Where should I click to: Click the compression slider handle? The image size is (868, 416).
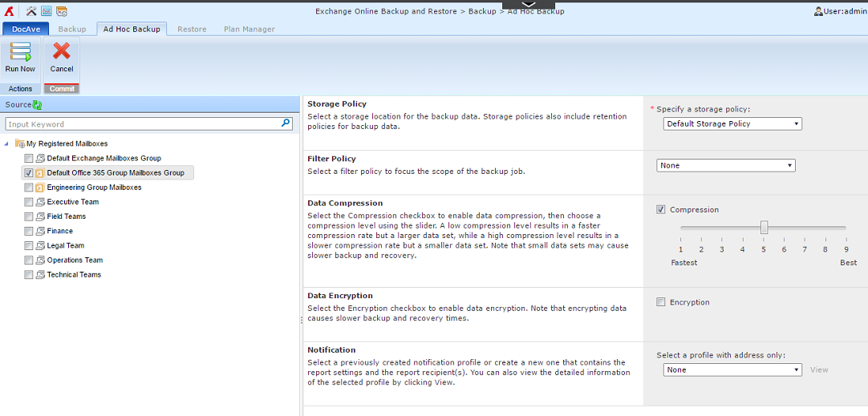click(764, 228)
